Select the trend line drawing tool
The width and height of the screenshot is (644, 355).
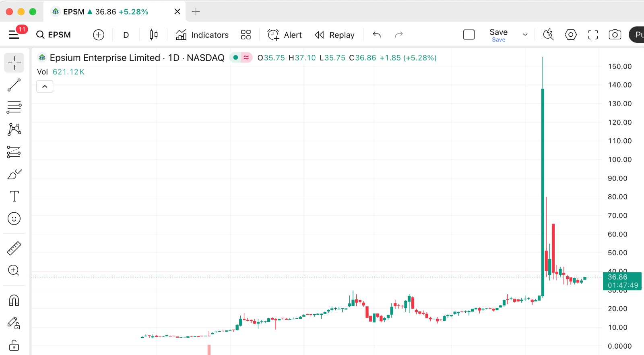(x=14, y=85)
